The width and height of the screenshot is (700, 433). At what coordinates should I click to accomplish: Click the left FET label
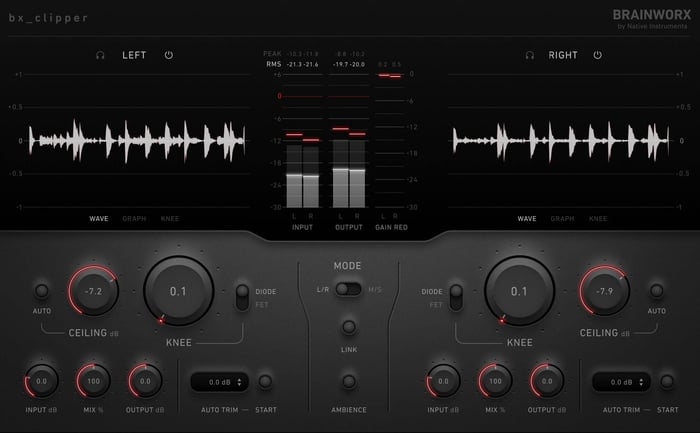[x=262, y=305]
